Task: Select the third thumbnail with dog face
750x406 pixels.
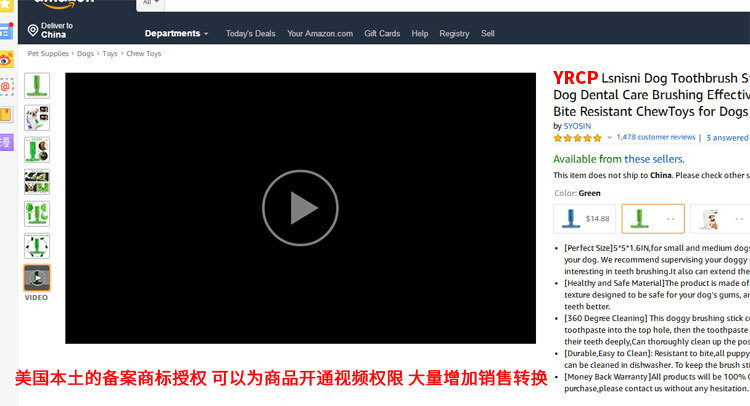Action: (x=37, y=150)
